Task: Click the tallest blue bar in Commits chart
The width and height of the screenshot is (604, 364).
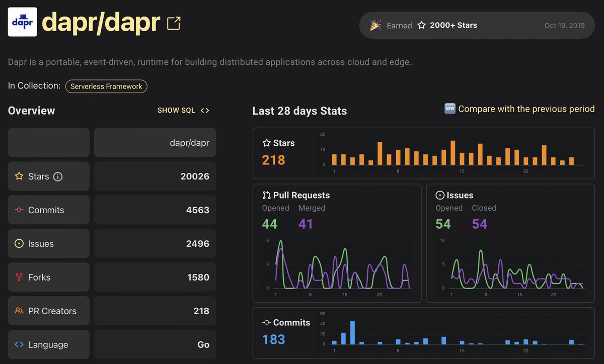Action: (x=352, y=332)
